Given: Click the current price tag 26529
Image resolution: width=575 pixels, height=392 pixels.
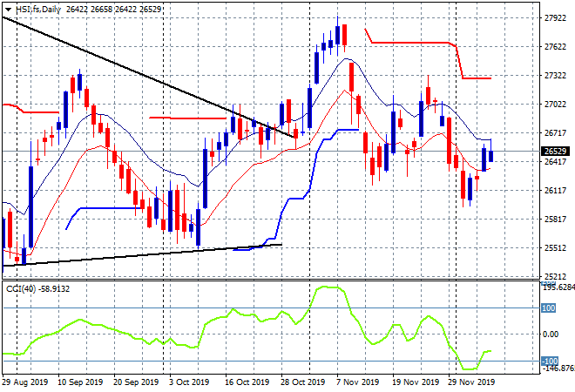Looking at the screenshot, I should pyautogui.click(x=555, y=151).
